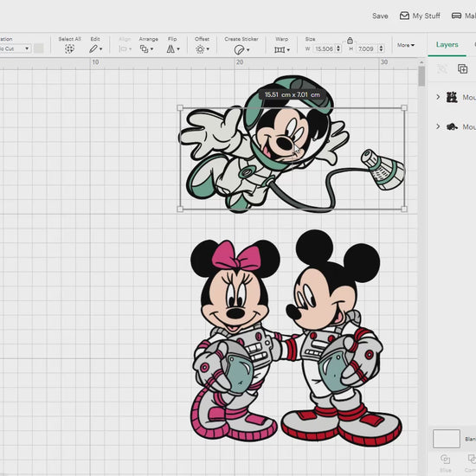This screenshot has height=476, width=476.
Task: Click the Blank canvas color swatch
Action: [447, 439]
